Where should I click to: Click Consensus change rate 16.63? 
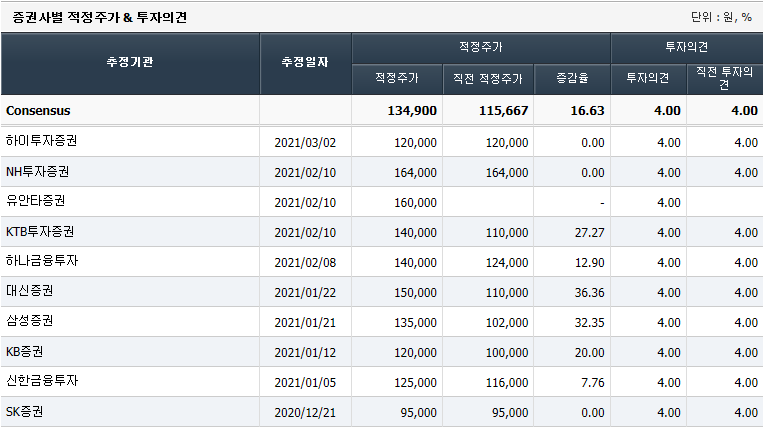[x=587, y=111]
